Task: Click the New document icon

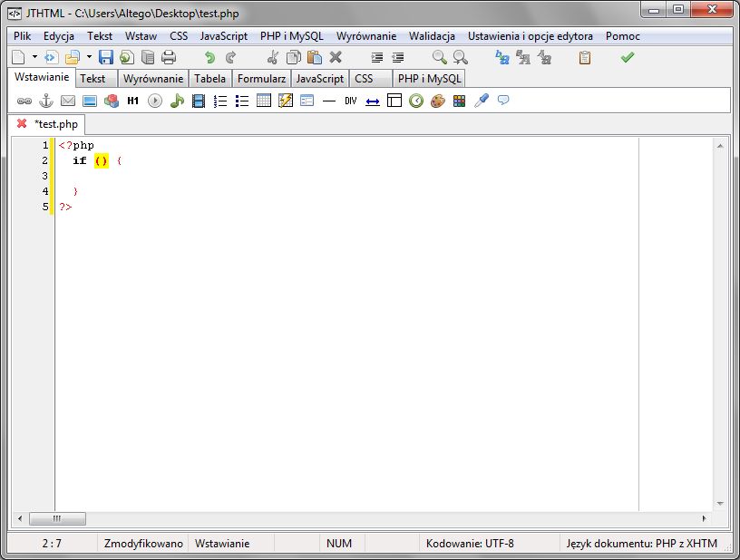Action: 18,57
